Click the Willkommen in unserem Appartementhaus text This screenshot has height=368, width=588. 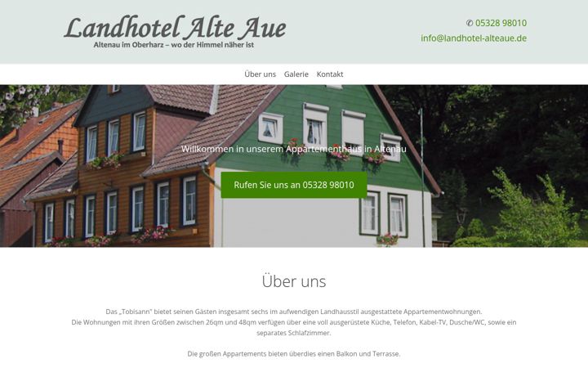294,149
